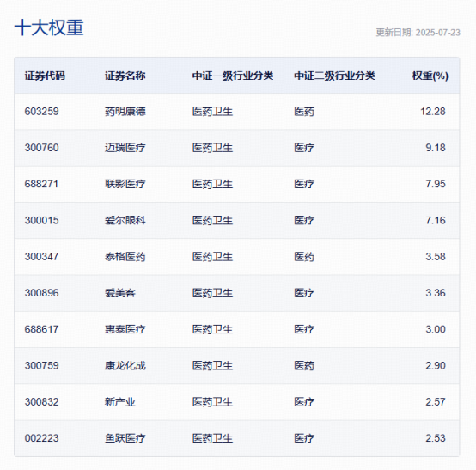Screen dimensions: 476x470
Task: Open the 爱尔眼科 entry
Action: [x=125, y=221]
